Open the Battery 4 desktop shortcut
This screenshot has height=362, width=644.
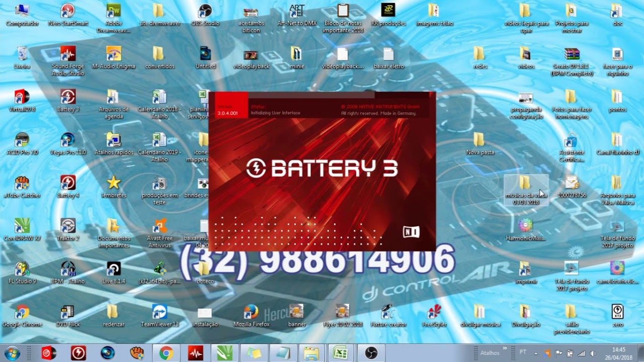tap(68, 187)
